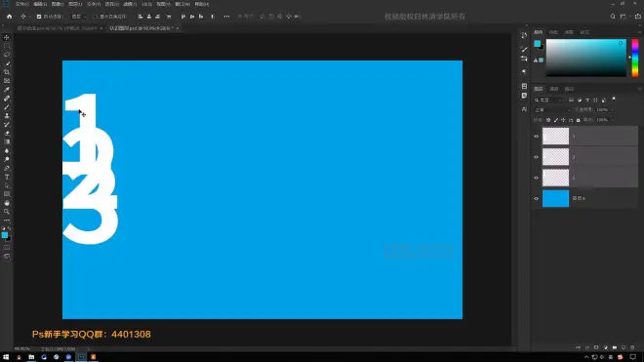Hide layer 2 using its eye icon
The width and height of the screenshot is (644, 362).
(x=536, y=157)
